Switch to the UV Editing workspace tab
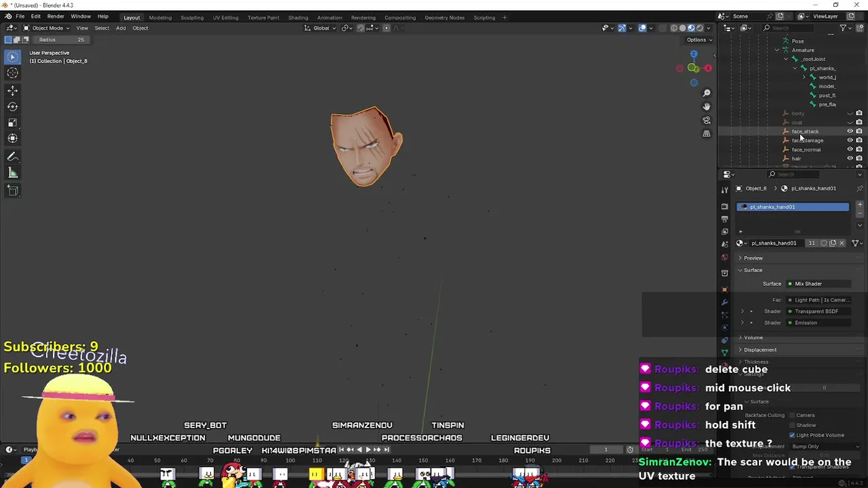The height and width of the screenshot is (488, 868). (225, 18)
